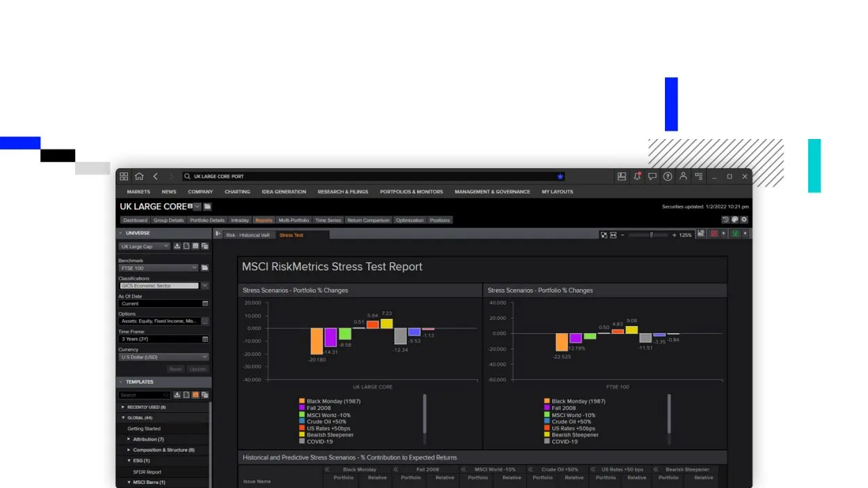Select the Optimization tab
This screenshot has width=868, height=488.
[x=410, y=220]
